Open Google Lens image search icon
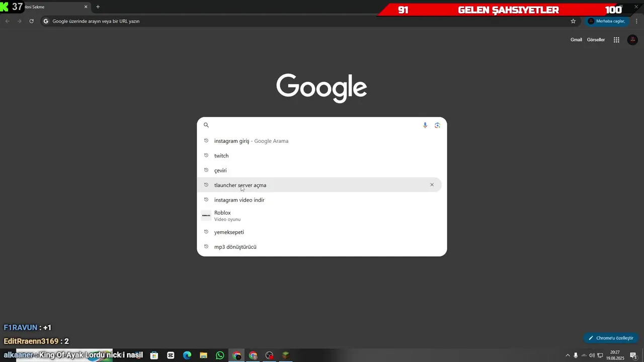 coord(437,125)
